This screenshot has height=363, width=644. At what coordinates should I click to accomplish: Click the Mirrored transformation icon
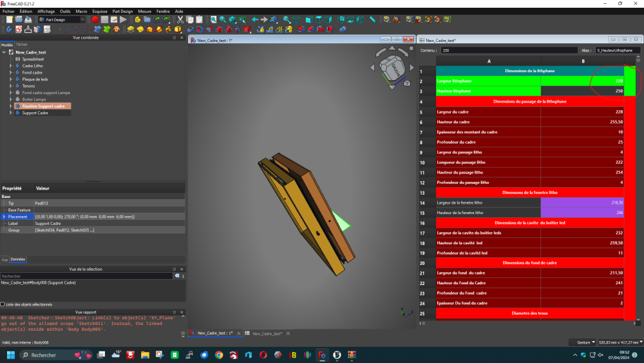(260, 29)
